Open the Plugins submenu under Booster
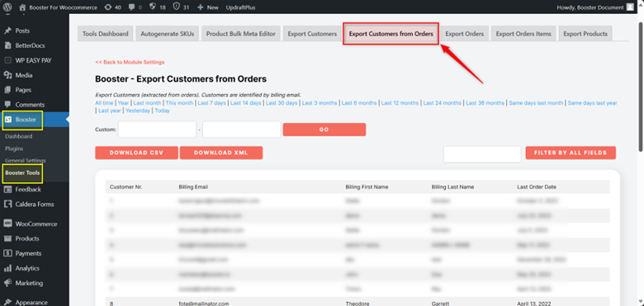Viewport: 644px width, 306px height. point(14,148)
